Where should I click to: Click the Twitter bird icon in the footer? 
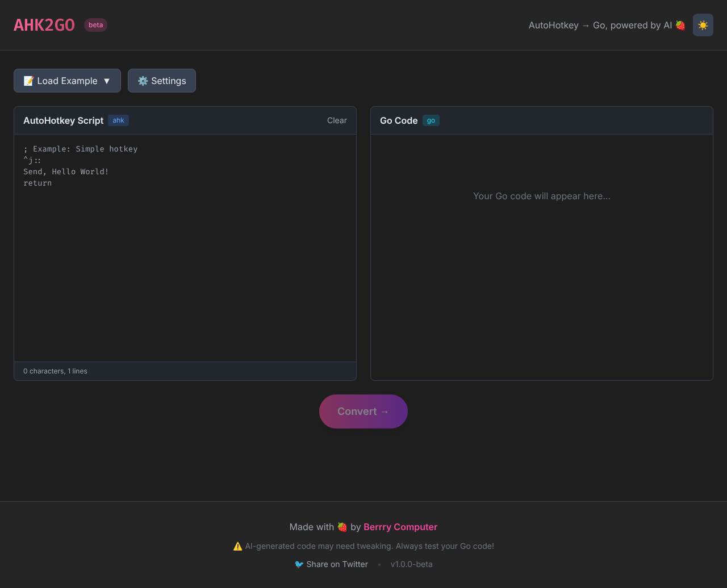click(299, 564)
